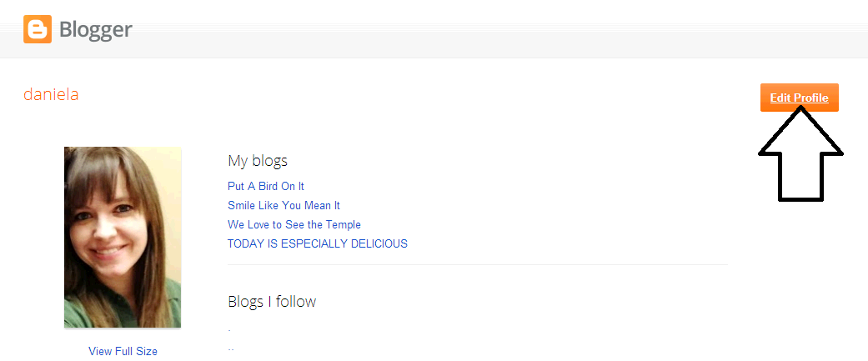Click the My blogs section heading

pos(257,161)
